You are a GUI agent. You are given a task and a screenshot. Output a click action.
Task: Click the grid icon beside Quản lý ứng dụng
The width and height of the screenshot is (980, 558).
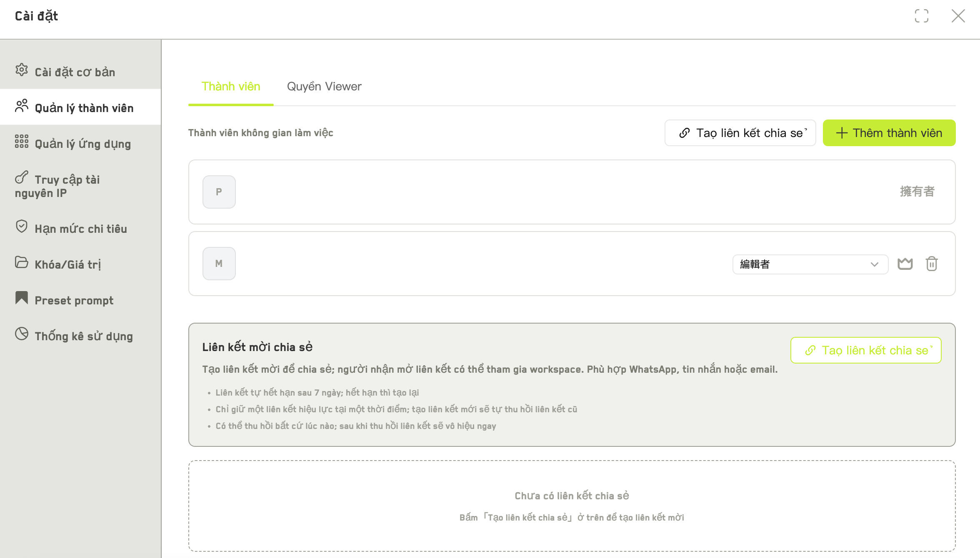(x=22, y=142)
